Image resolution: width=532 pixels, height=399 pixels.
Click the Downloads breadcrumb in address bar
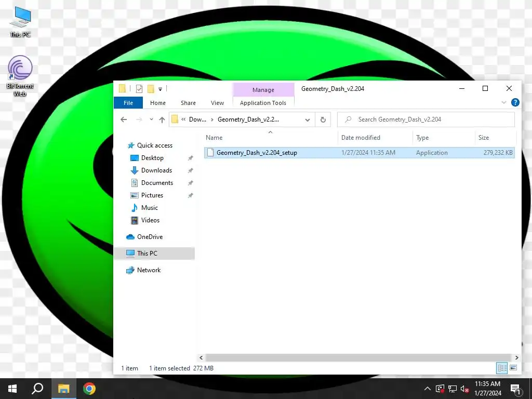[197, 119]
